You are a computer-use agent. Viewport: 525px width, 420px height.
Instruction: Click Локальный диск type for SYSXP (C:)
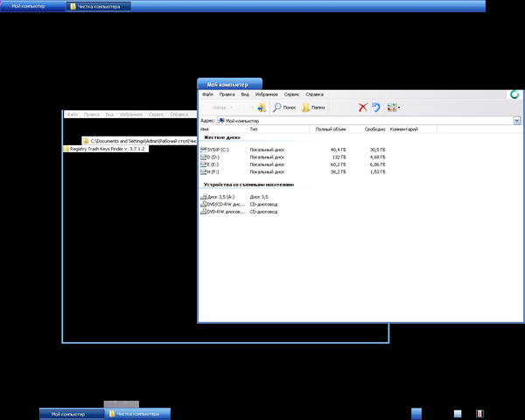click(267, 150)
